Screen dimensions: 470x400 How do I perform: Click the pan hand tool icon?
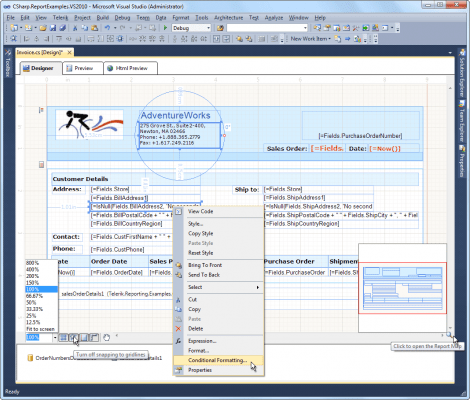(x=106, y=337)
